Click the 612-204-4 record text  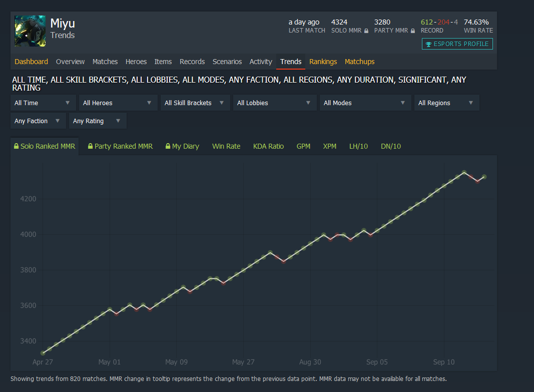click(x=439, y=22)
